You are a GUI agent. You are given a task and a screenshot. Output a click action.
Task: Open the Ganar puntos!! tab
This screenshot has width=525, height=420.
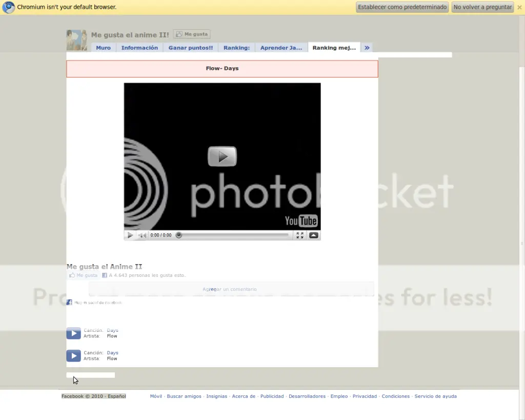click(x=191, y=48)
